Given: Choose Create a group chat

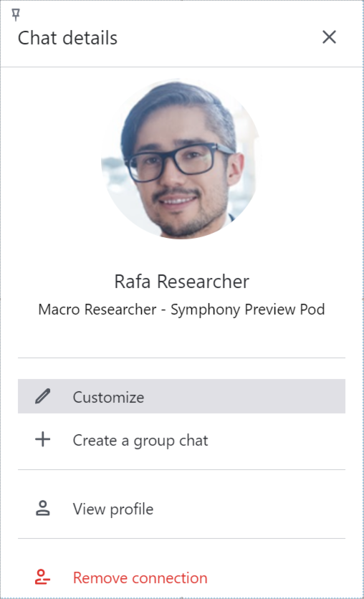Looking at the screenshot, I should [x=140, y=441].
